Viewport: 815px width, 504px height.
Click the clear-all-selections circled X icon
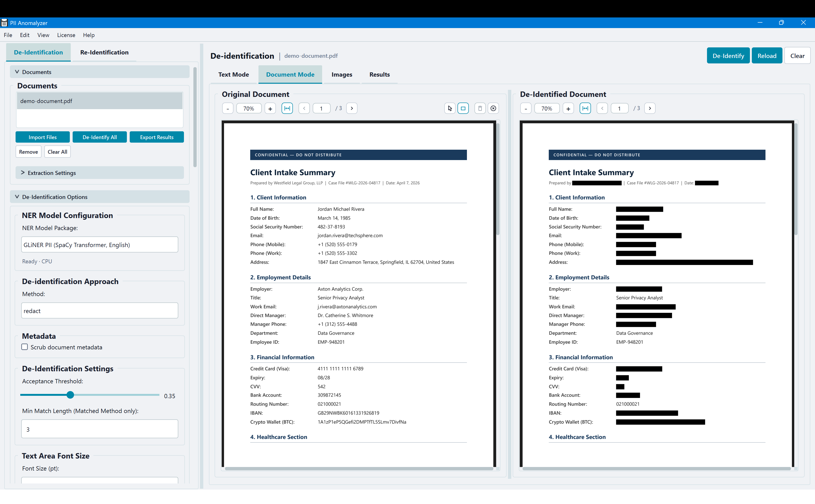pos(493,108)
